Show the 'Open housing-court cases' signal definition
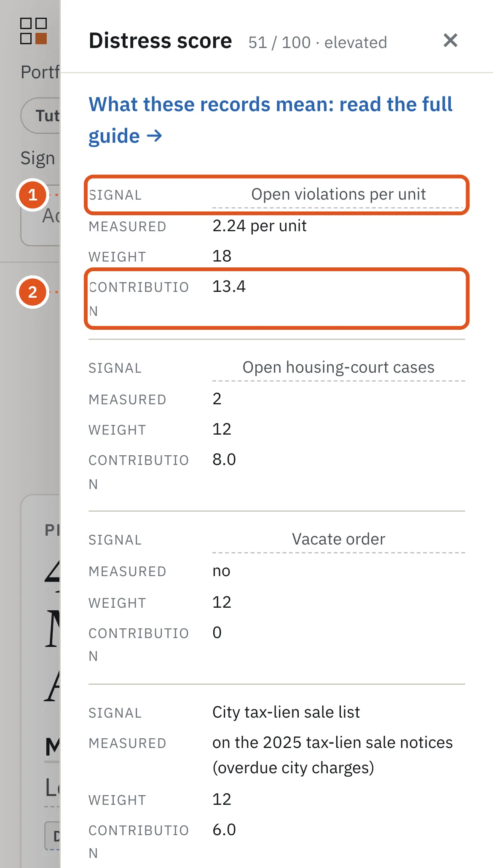The height and width of the screenshot is (868, 493). click(x=338, y=367)
